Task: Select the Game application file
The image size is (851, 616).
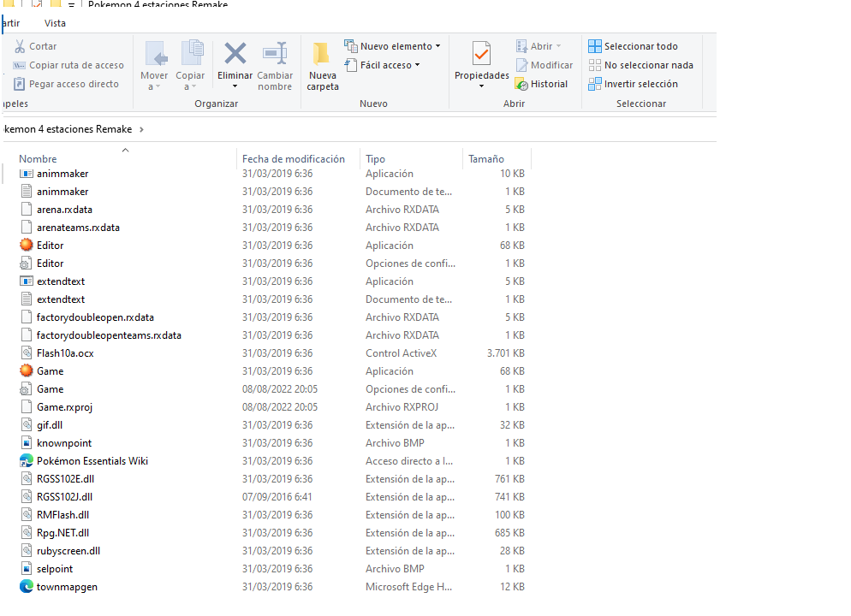Action: point(50,371)
